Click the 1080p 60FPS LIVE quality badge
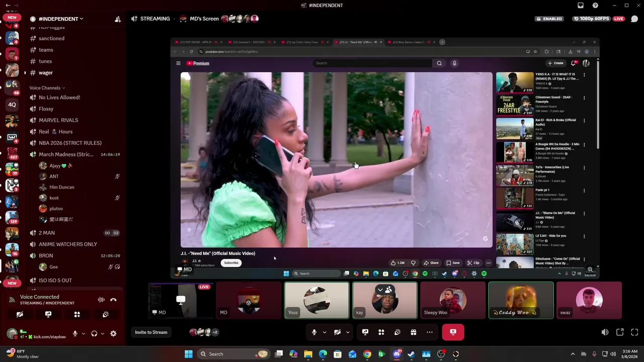This screenshot has width=644, height=362. point(599,19)
